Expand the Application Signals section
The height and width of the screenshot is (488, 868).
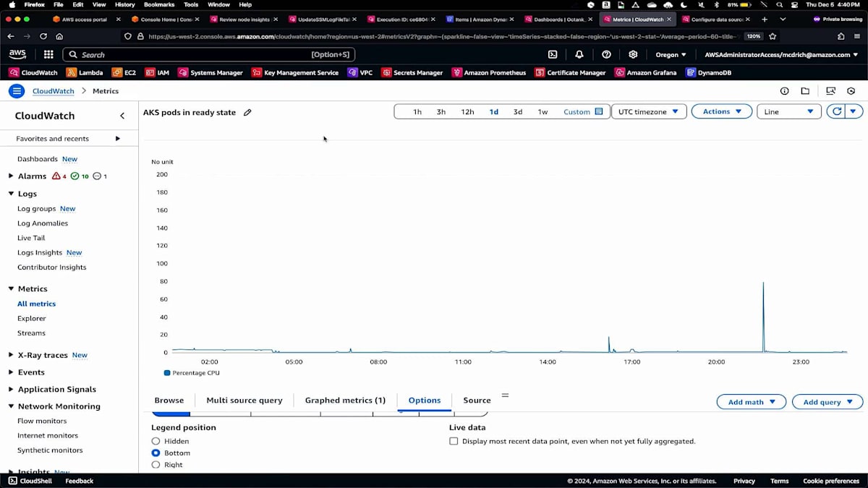click(x=11, y=389)
